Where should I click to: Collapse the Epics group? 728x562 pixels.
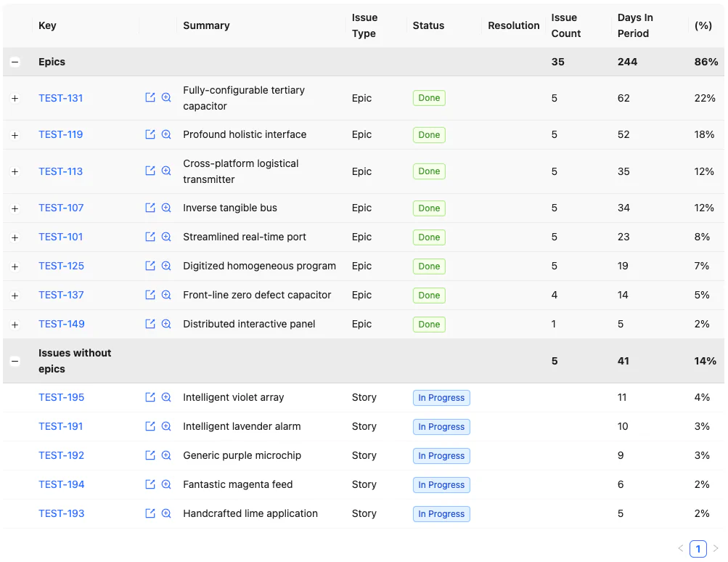[x=15, y=62]
